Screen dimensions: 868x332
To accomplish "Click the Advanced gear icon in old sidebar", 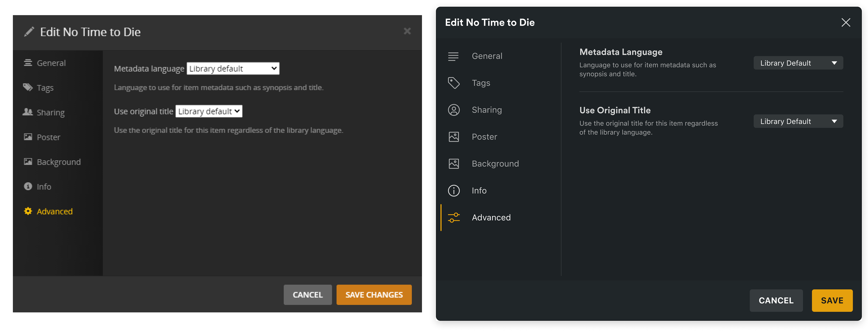I will [x=28, y=211].
